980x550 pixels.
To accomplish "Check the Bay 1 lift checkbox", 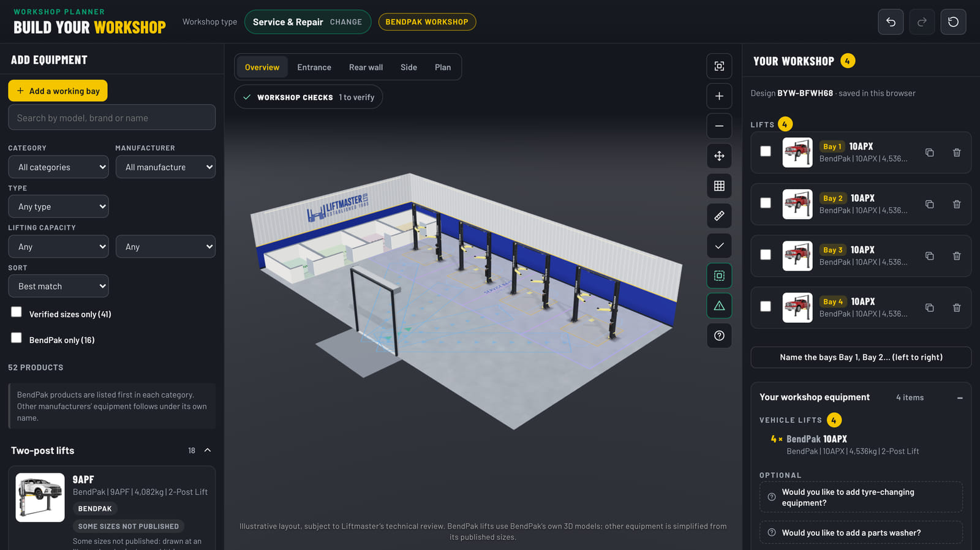I will coord(766,151).
